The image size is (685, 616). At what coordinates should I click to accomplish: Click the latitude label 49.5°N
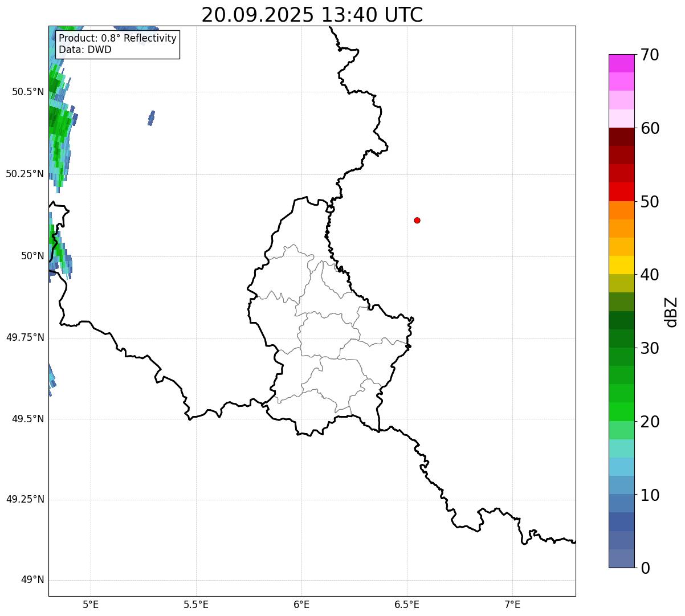pos(28,419)
